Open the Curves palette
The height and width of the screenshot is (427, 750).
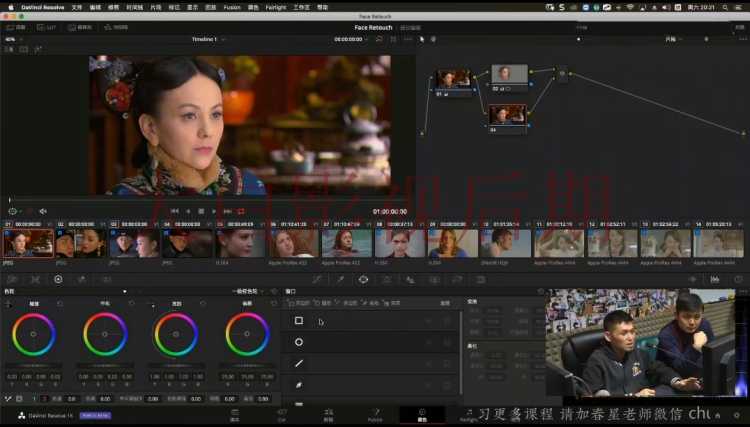point(317,279)
